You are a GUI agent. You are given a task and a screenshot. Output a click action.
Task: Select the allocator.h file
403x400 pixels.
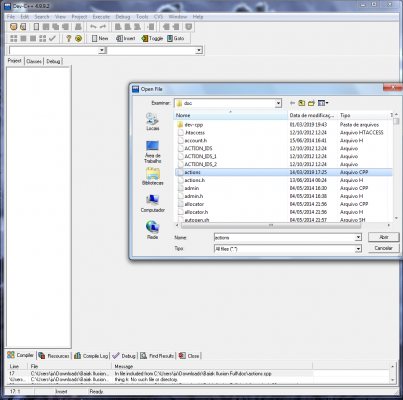pyautogui.click(x=196, y=212)
